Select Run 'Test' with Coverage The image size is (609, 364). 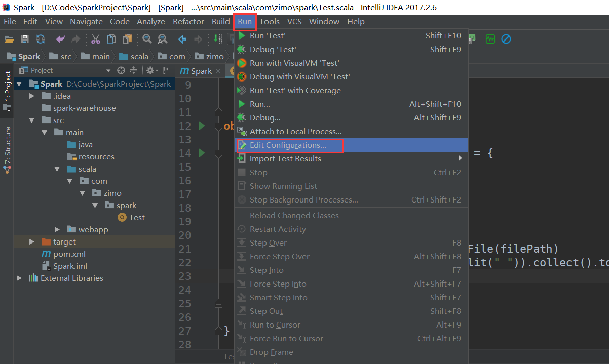coord(351,90)
